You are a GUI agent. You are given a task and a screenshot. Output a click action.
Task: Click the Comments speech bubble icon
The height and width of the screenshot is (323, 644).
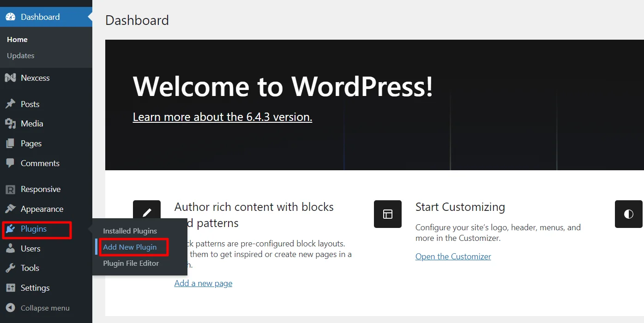click(10, 163)
